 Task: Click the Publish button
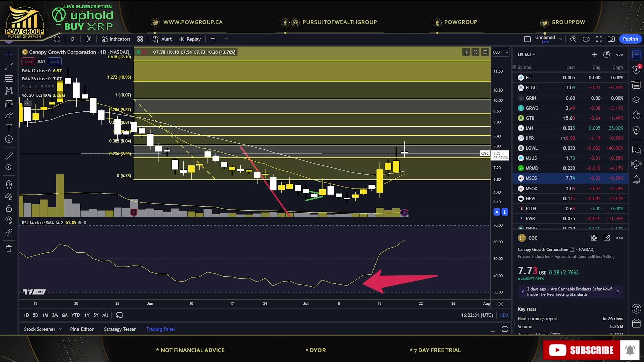coord(630,39)
